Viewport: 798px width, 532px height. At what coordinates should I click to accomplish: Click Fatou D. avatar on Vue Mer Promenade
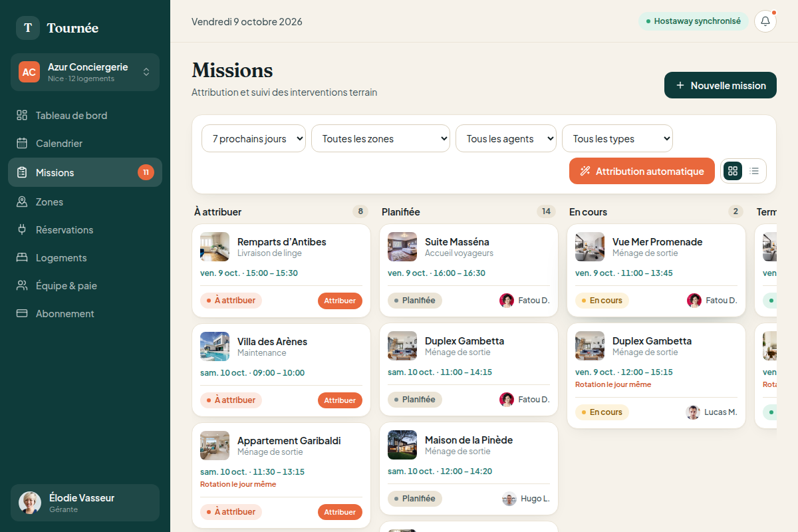694,301
